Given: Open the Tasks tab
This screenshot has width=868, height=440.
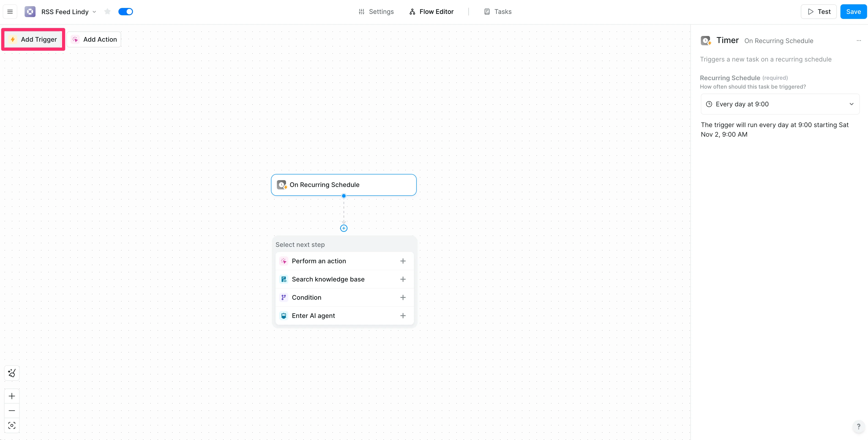Looking at the screenshot, I should pos(498,12).
